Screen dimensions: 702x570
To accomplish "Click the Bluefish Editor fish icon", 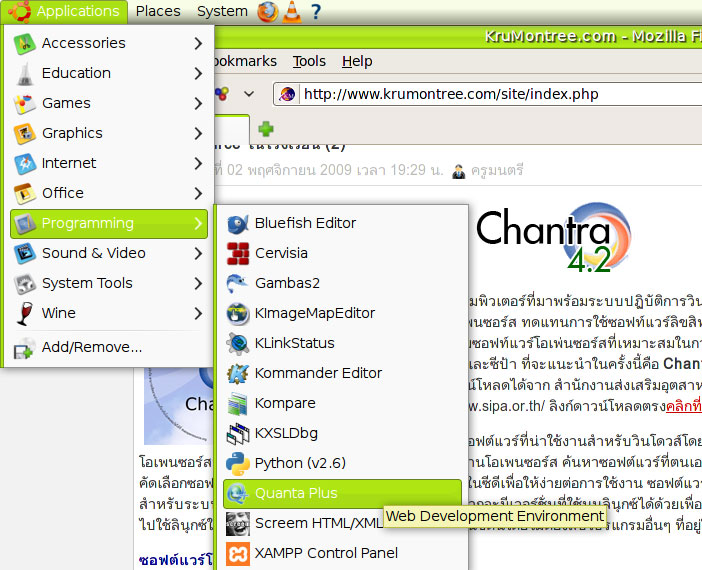I will (237, 223).
